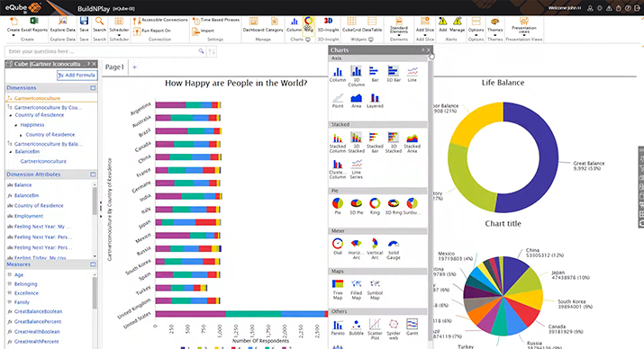Select the Employment attribute
The image size is (644, 349).
click(28, 216)
